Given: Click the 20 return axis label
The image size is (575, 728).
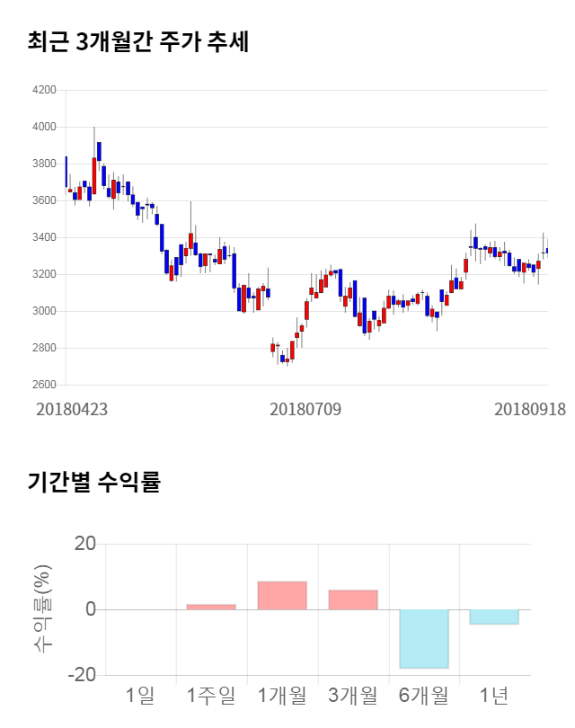Looking at the screenshot, I should coord(85,544).
